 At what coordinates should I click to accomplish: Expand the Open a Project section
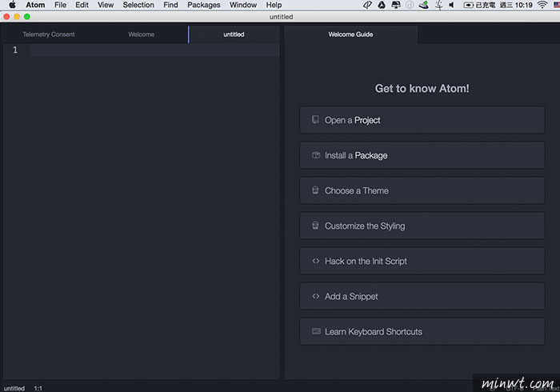pyautogui.click(x=422, y=120)
